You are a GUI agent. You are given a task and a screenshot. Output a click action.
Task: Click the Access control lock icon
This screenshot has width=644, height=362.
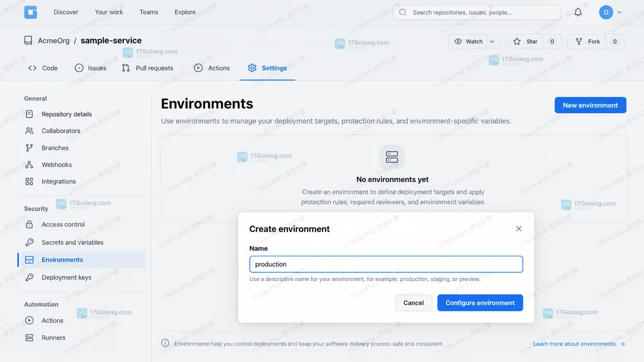(29, 224)
